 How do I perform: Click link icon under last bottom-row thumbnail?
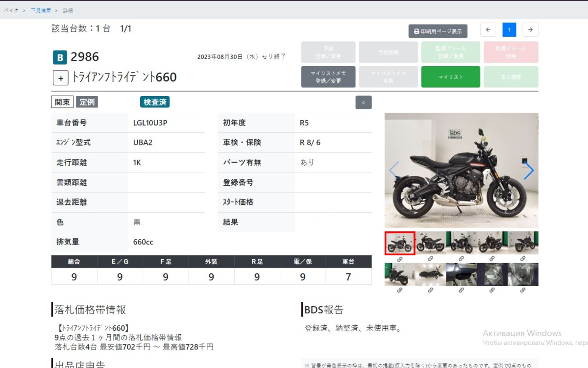(x=523, y=290)
